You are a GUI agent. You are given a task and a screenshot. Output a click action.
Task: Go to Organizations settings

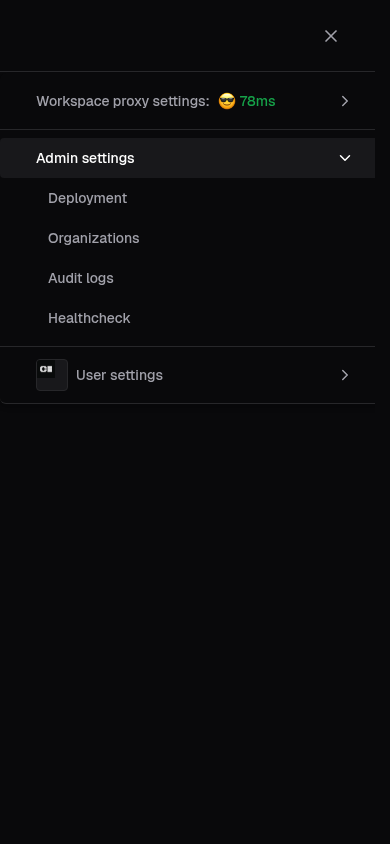click(94, 238)
